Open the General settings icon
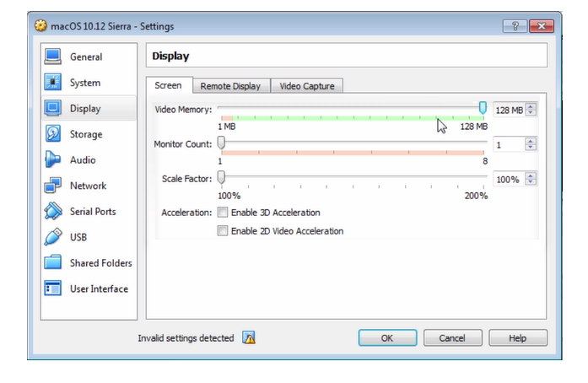Image resolution: width=588 pixels, height=383 pixels. (x=52, y=57)
